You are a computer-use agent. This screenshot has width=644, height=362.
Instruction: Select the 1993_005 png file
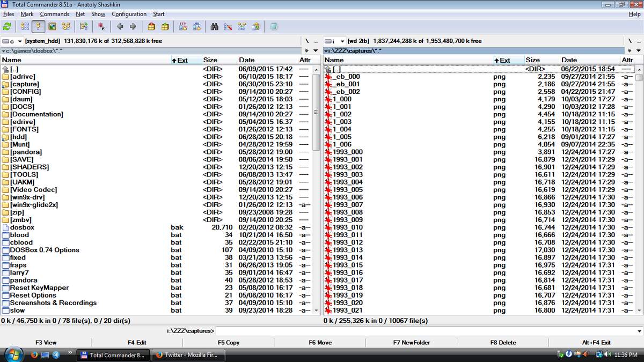click(478, 190)
